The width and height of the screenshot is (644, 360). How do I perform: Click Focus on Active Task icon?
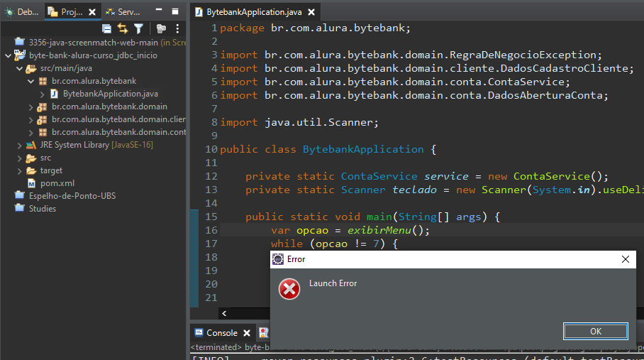click(x=161, y=29)
